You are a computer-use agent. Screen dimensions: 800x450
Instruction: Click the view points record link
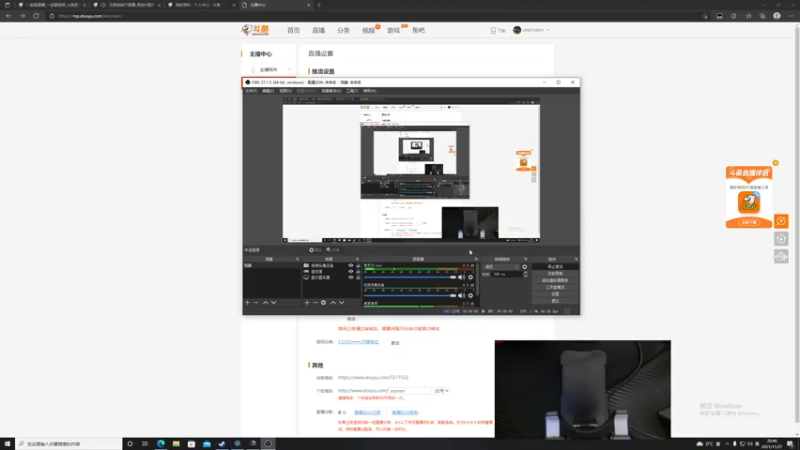pyautogui.click(x=367, y=412)
